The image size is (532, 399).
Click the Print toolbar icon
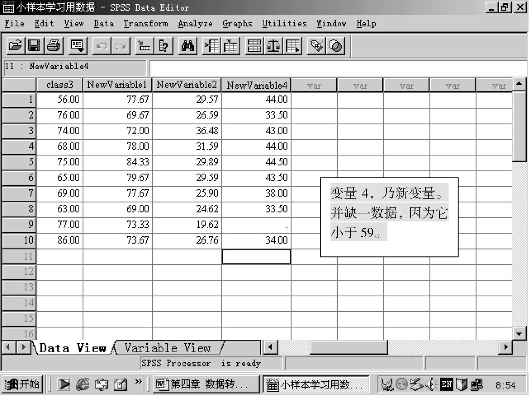coord(54,46)
